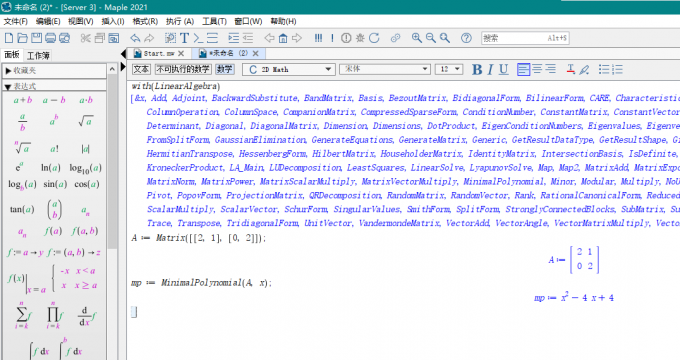The image size is (680, 360).
Task: Open the 2D Math style dropdown
Action: 288,69
